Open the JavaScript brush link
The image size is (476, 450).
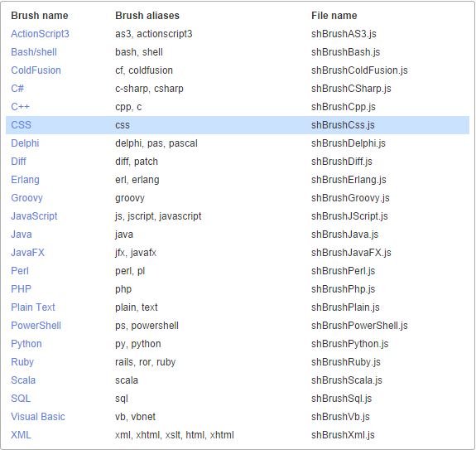tap(34, 216)
